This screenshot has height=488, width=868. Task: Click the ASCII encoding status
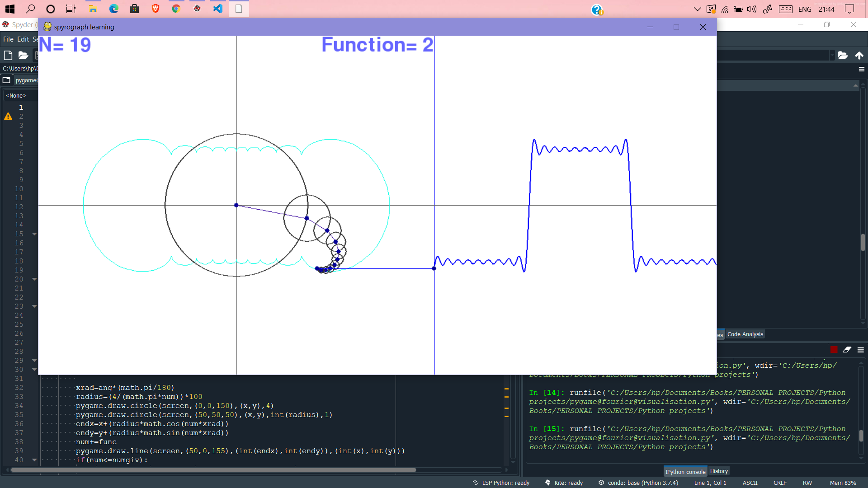point(750,483)
